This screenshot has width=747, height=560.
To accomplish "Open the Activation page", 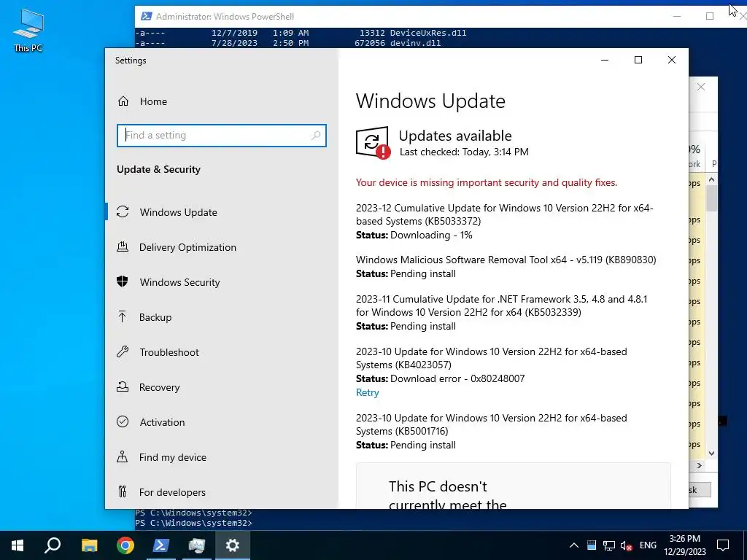I will (162, 422).
